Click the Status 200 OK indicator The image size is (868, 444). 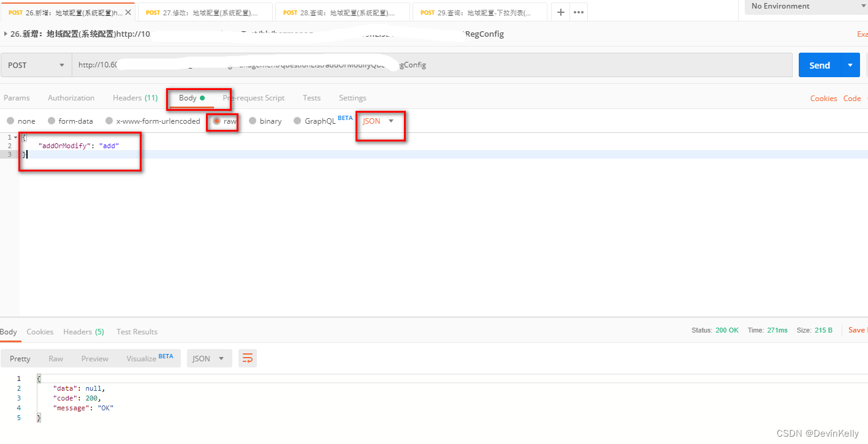(715, 330)
